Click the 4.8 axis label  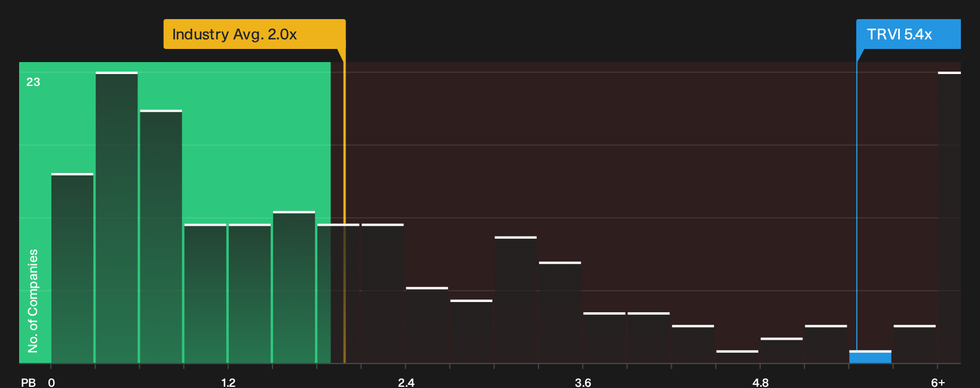point(761,382)
